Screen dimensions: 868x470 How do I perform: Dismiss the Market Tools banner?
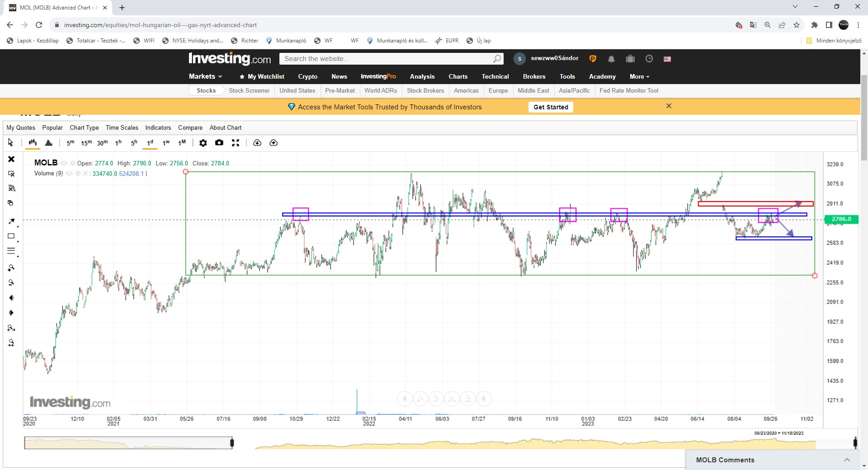click(669, 106)
